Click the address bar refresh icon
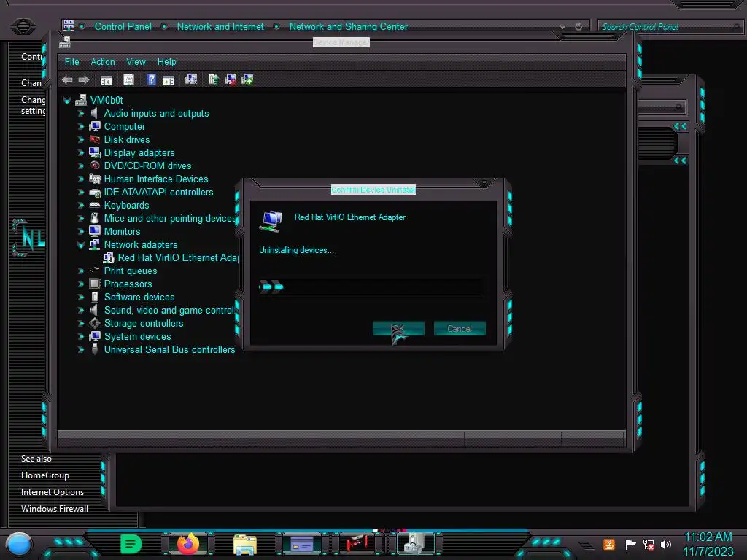 click(x=578, y=27)
